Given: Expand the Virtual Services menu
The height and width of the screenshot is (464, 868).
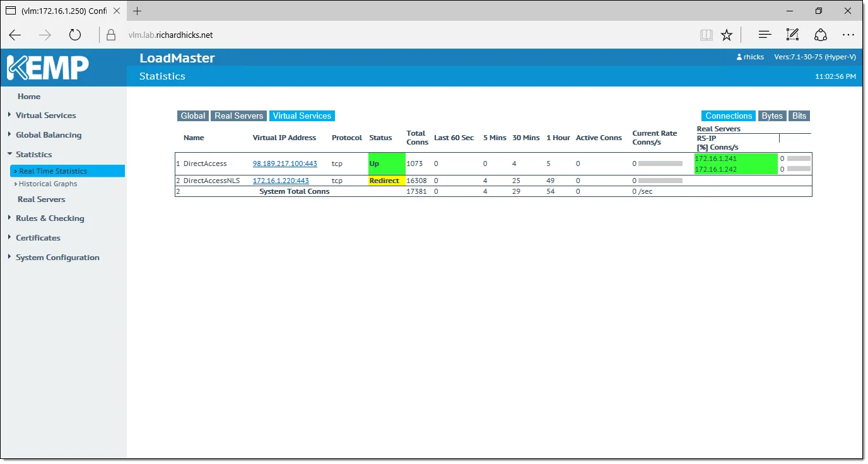Looking at the screenshot, I should point(45,116).
